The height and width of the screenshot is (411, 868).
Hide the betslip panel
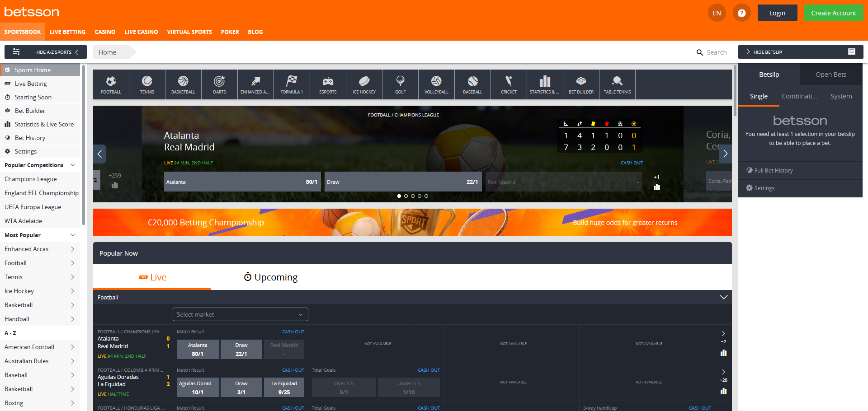coord(800,52)
